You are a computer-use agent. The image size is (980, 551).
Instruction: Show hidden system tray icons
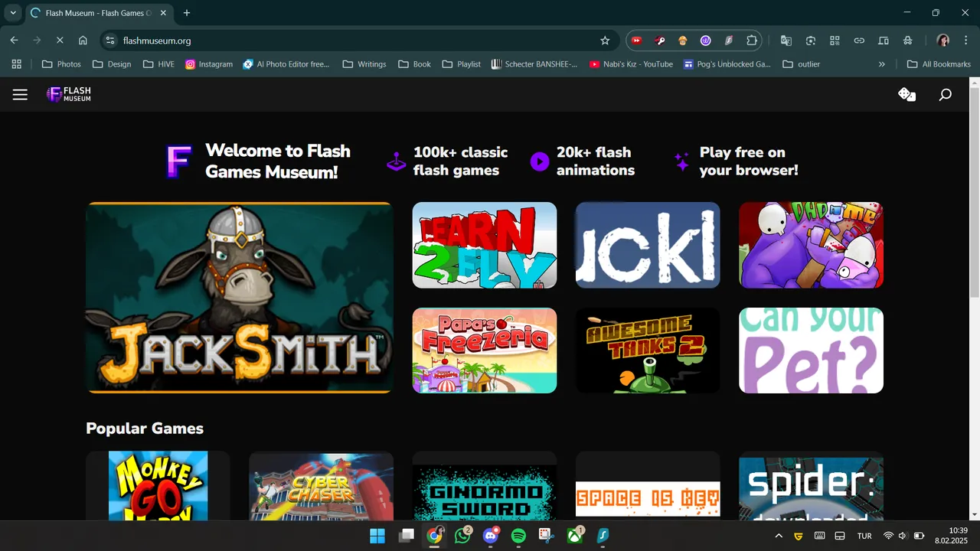(x=779, y=536)
